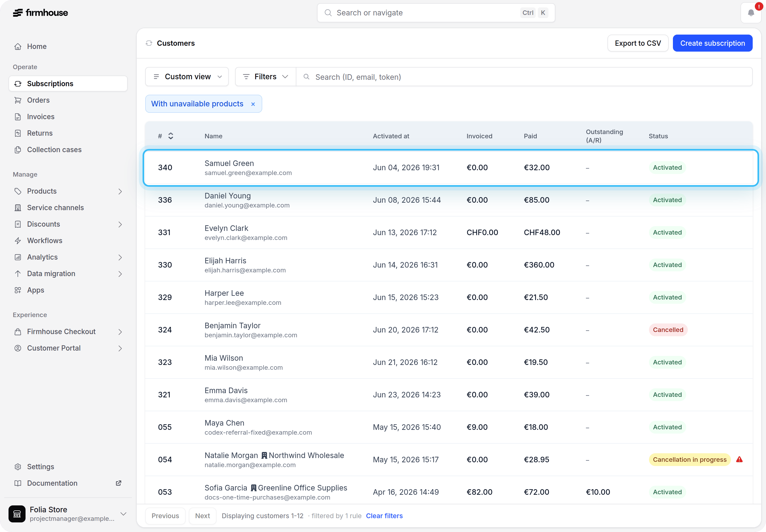The image size is (766, 532).
Task: Click the Documentation book icon
Action: click(x=18, y=483)
